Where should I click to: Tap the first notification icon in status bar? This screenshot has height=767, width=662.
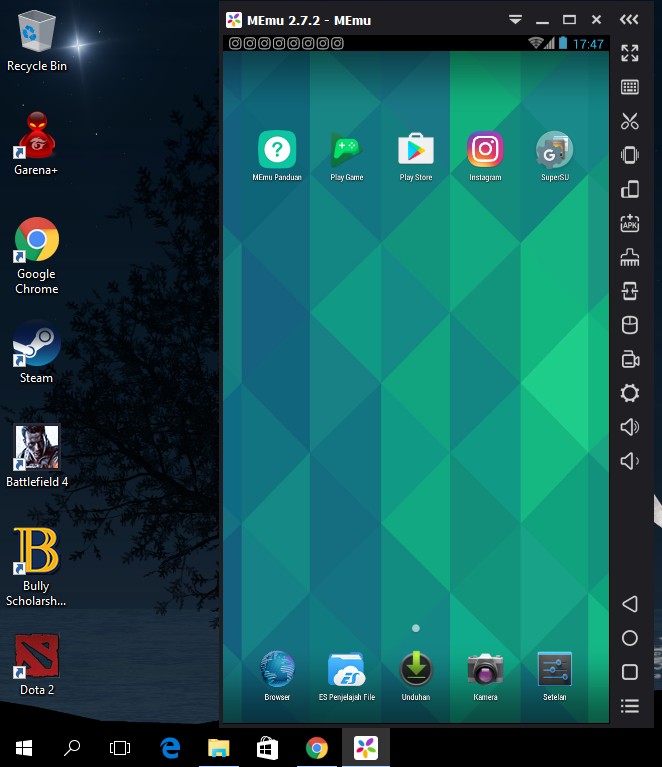click(x=235, y=44)
